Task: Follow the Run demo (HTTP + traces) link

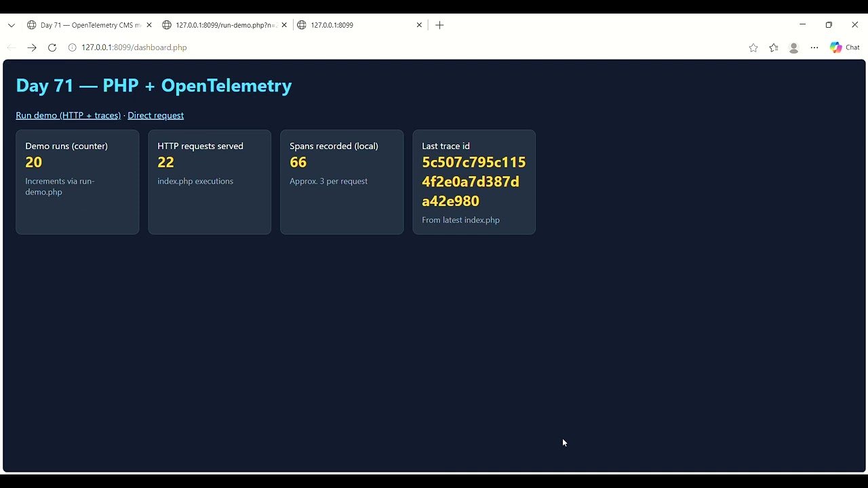Action: 68,115
